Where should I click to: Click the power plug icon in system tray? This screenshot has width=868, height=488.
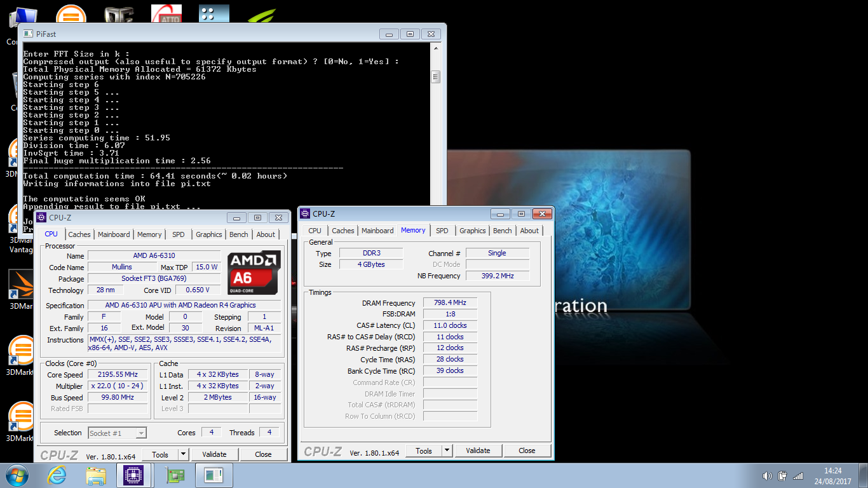click(783, 476)
